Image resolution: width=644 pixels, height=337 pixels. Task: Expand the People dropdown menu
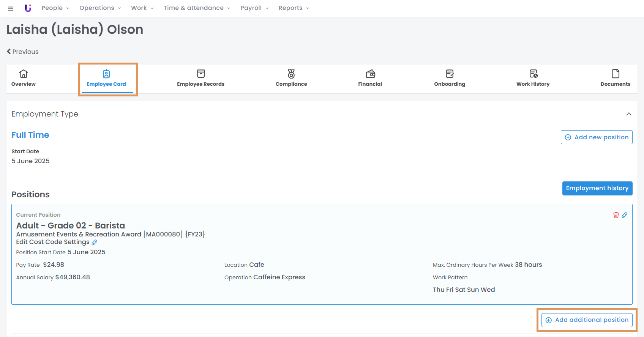(55, 8)
